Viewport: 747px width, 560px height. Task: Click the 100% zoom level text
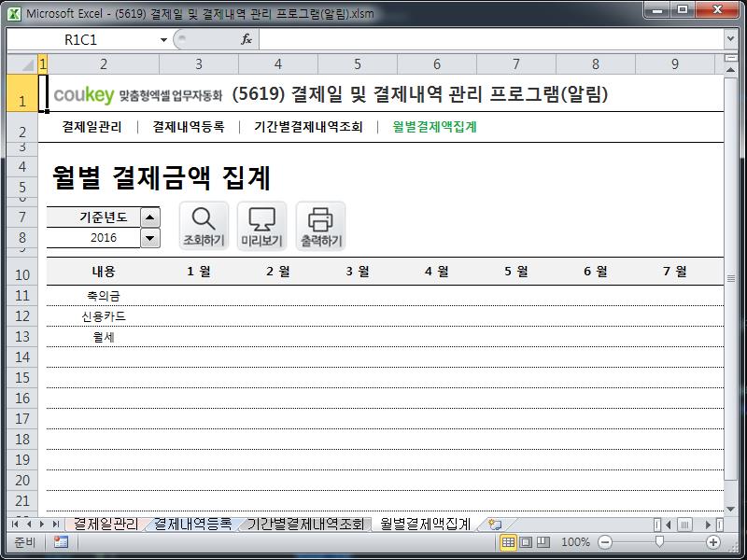pyautogui.click(x=575, y=542)
